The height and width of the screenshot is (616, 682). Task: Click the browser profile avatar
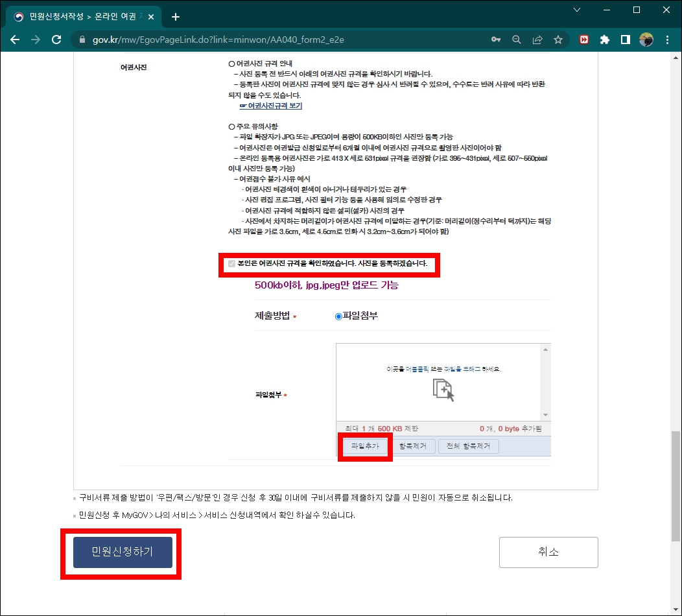(646, 40)
